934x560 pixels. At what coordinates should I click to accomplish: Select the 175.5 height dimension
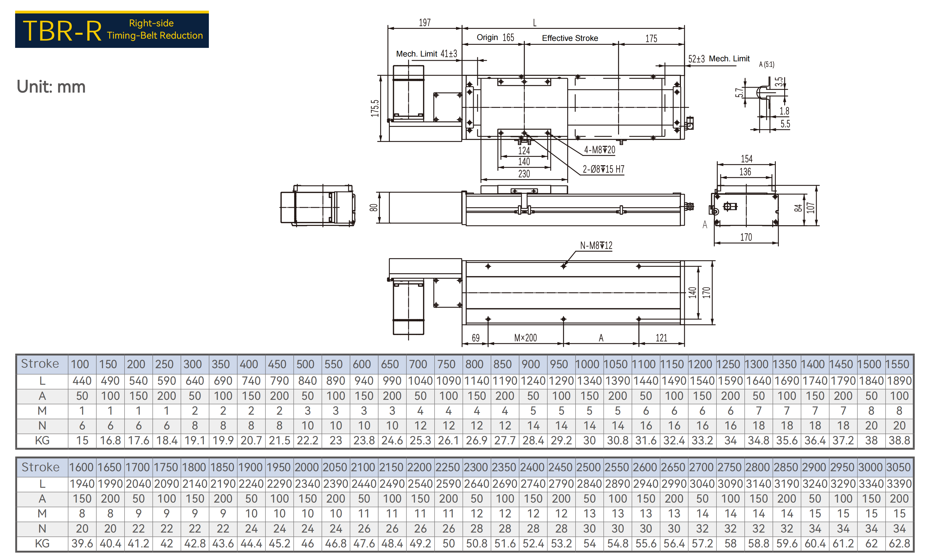375,108
